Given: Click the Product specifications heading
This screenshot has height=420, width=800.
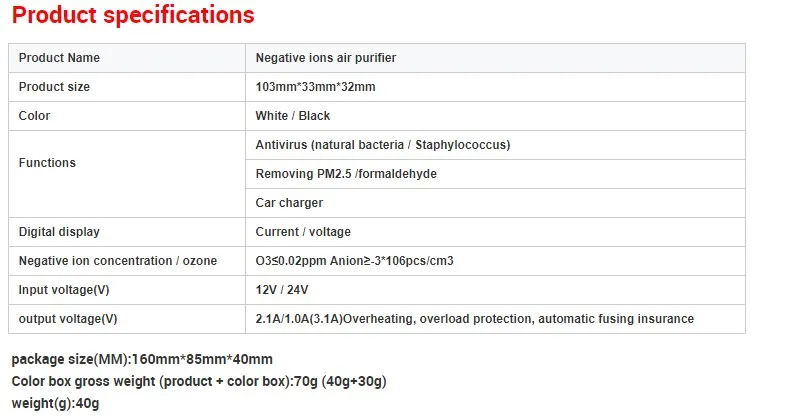Looking at the screenshot, I should point(133,15).
